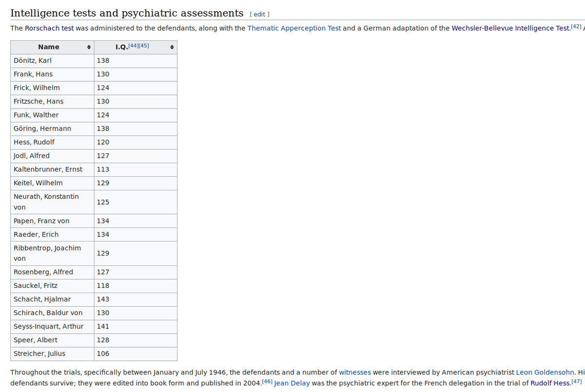
Task: Select the Papen, Franz von cell
Action: pos(52,221)
